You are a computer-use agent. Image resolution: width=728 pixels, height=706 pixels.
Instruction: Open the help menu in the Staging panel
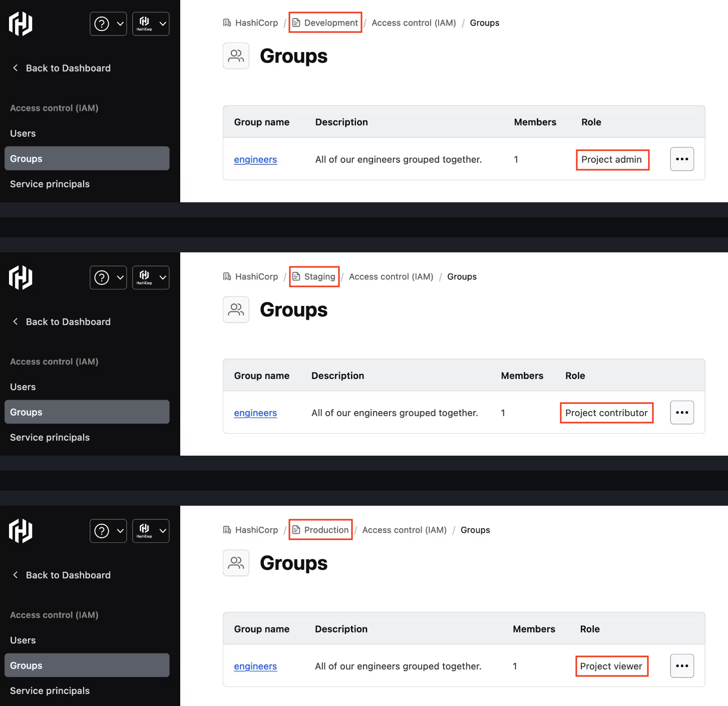click(108, 277)
